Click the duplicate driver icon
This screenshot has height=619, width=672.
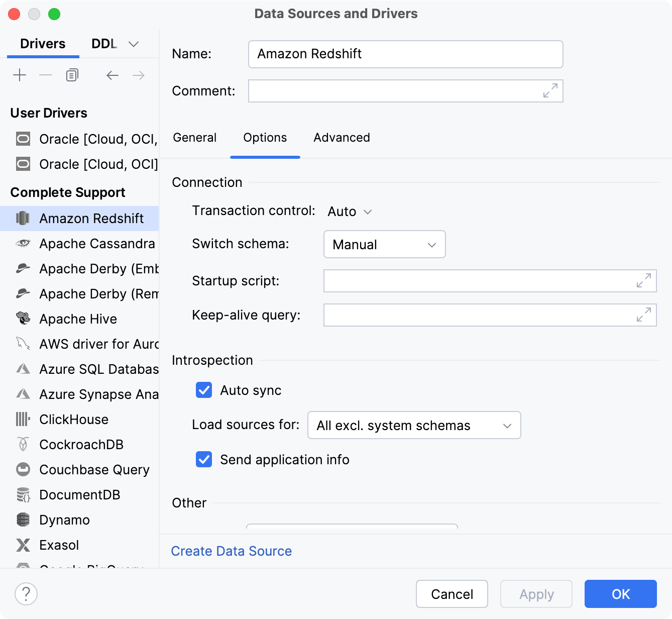[x=72, y=74]
